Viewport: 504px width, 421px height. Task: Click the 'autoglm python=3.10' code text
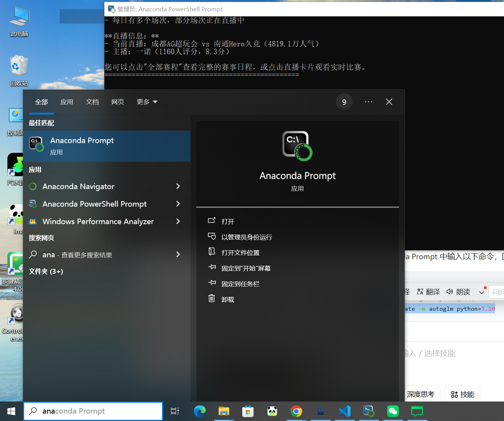click(x=462, y=309)
